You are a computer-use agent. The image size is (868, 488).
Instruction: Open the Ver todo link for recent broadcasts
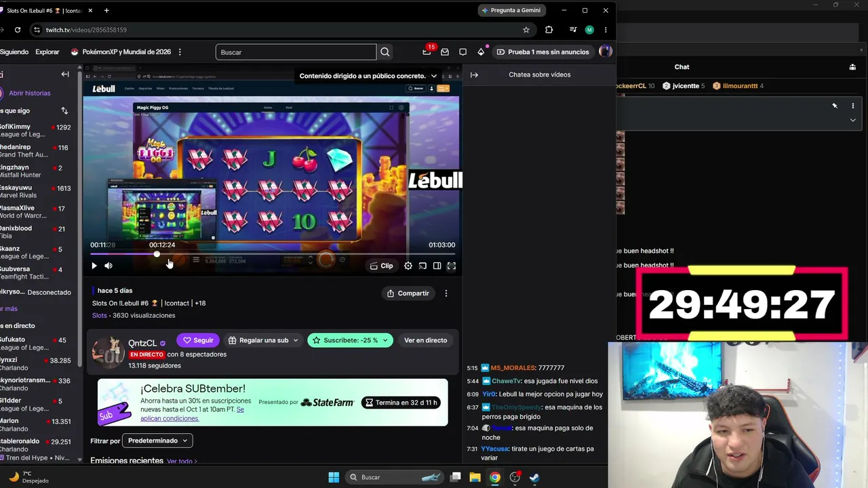coord(182,462)
